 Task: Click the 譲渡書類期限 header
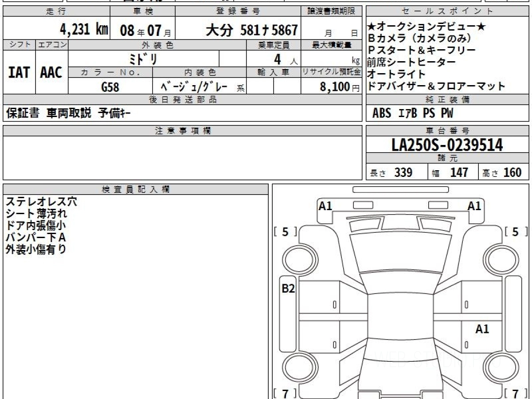[x=332, y=12]
